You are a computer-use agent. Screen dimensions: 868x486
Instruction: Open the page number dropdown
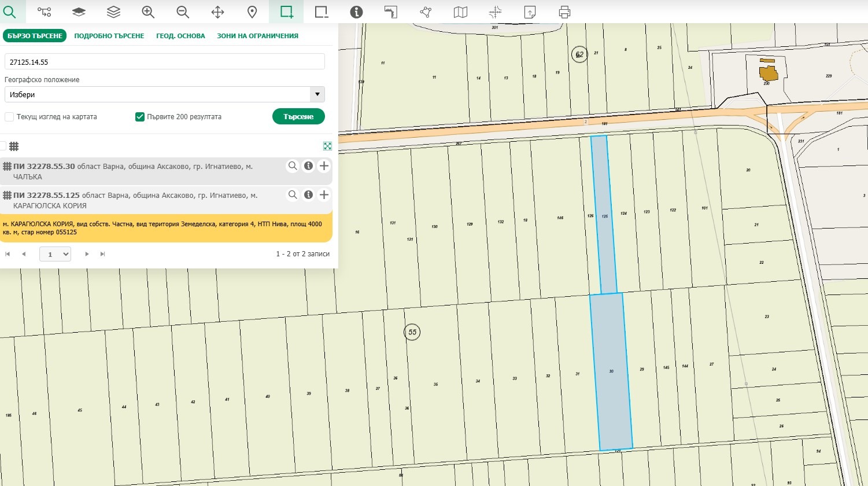[55, 254]
